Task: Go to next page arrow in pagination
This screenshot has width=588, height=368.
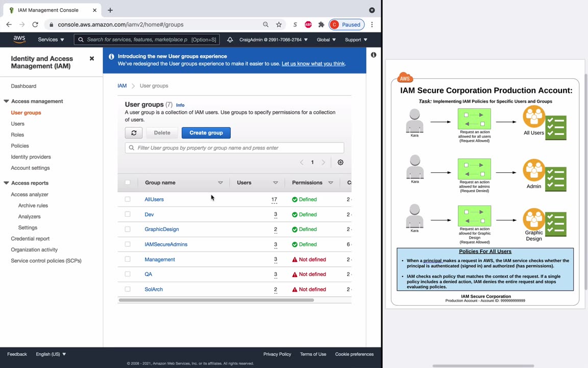Action: point(323,162)
